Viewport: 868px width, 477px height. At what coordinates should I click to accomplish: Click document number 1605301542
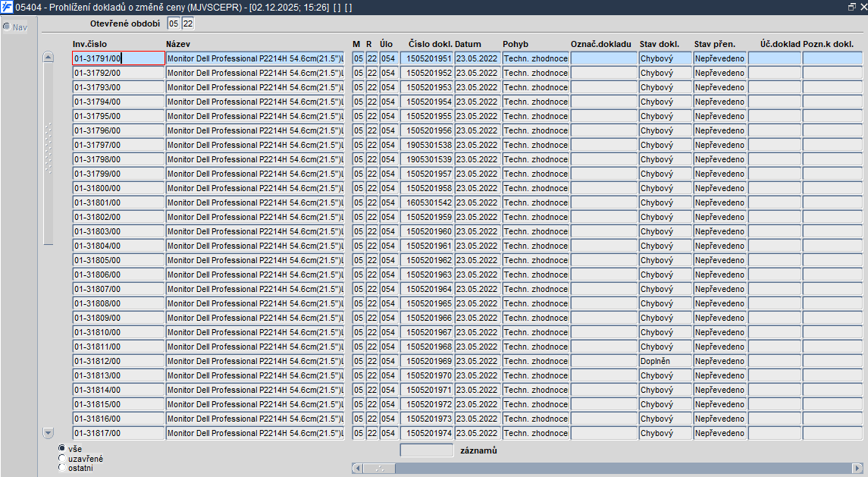427,202
